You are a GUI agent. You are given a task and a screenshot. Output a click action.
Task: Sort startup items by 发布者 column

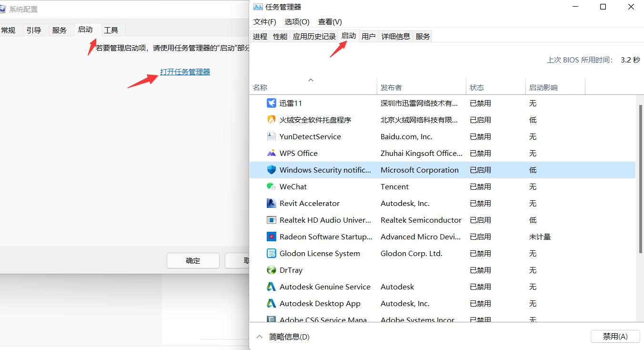(422, 87)
